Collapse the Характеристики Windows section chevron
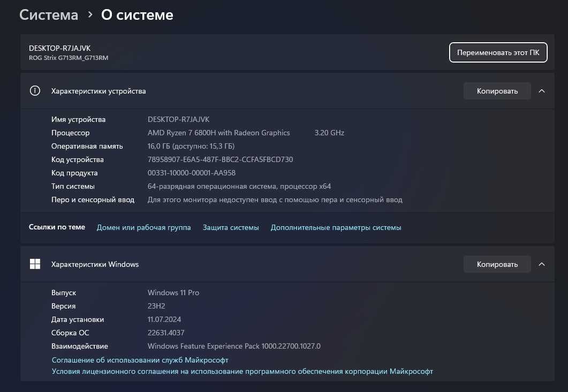 (542, 264)
